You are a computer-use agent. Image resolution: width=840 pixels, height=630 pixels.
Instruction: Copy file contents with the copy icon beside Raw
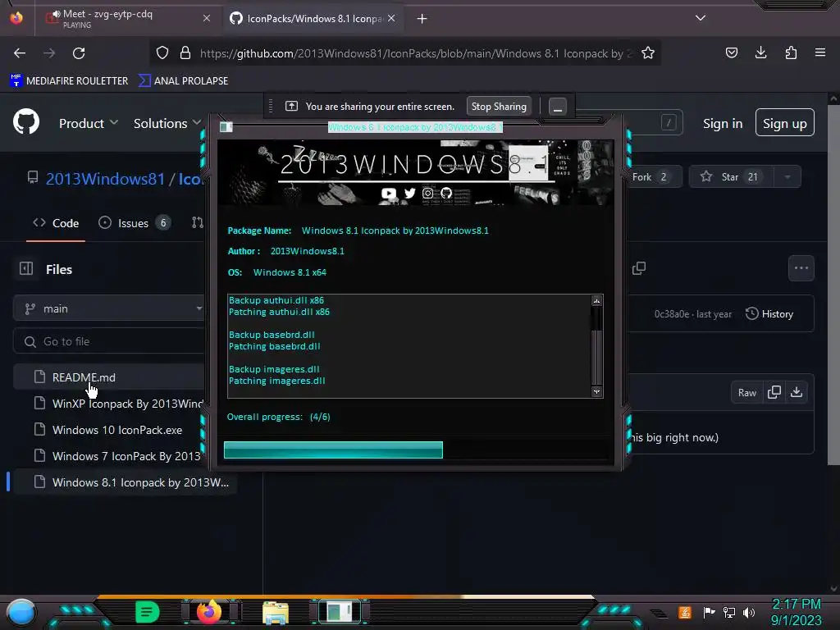pos(774,392)
